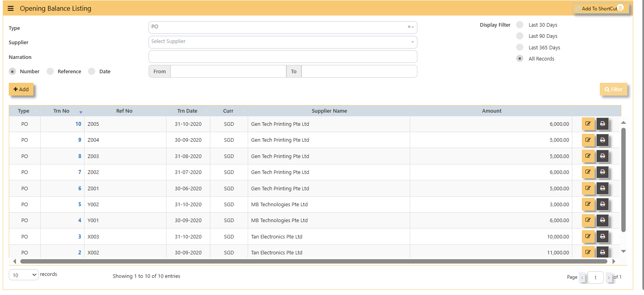This screenshot has width=644, height=295.
Task: Sort table by Trn Date header
Action: coord(188,111)
